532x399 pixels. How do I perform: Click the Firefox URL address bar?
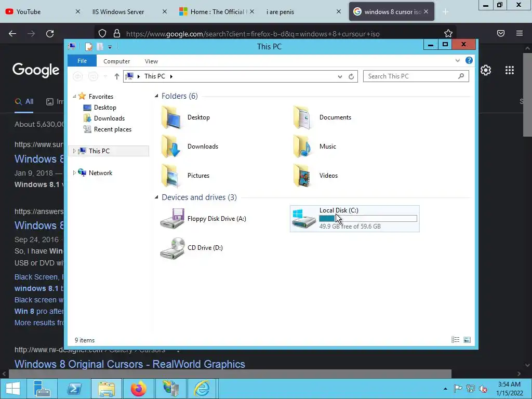(275, 34)
